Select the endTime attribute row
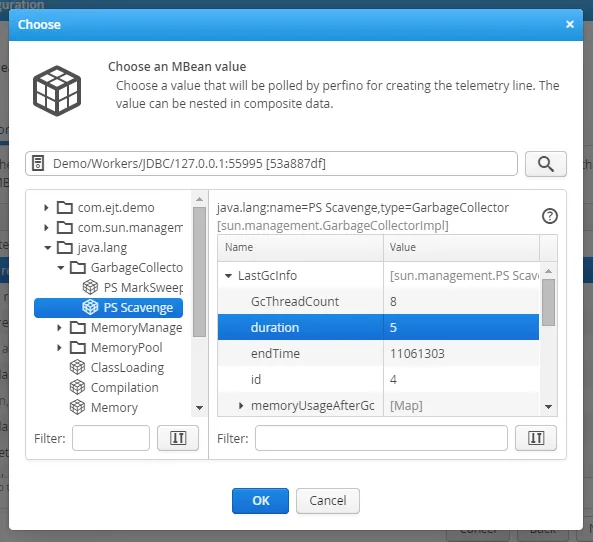Image resolution: width=593 pixels, height=542 pixels. (x=378, y=354)
